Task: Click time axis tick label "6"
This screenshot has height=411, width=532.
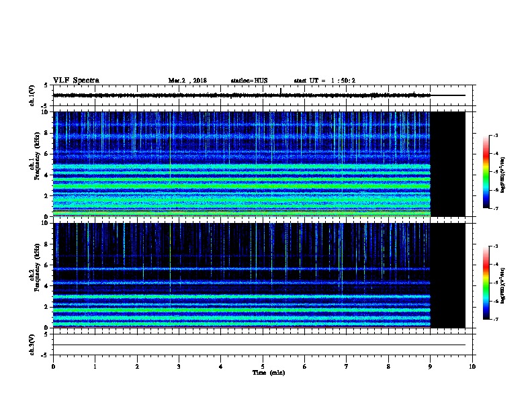Action: coord(304,367)
